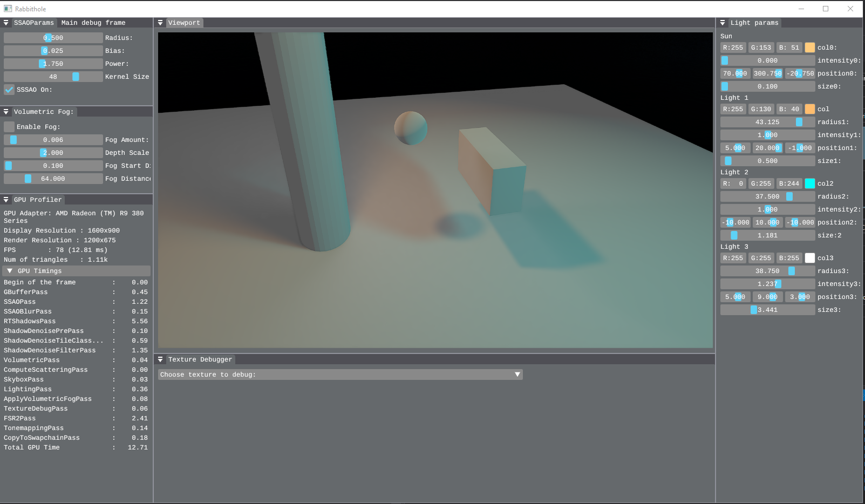The image size is (865, 504).
Task: Click the Fog Amount value field
Action: 52,139
